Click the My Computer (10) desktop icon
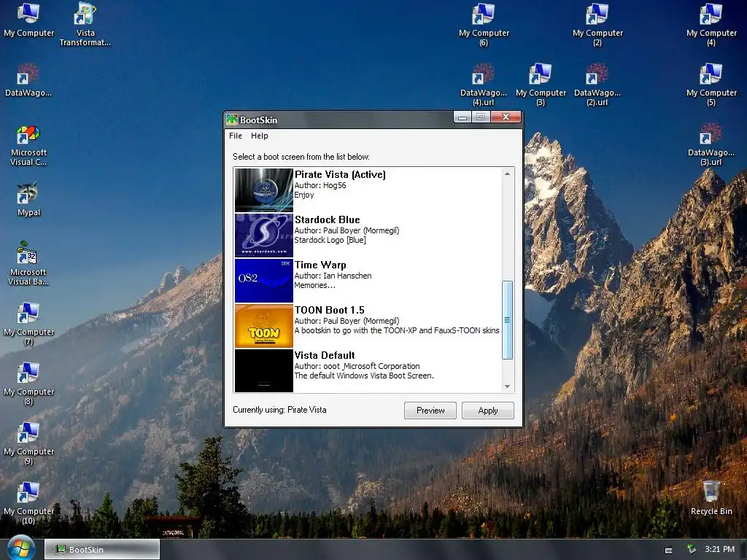 pos(28,503)
